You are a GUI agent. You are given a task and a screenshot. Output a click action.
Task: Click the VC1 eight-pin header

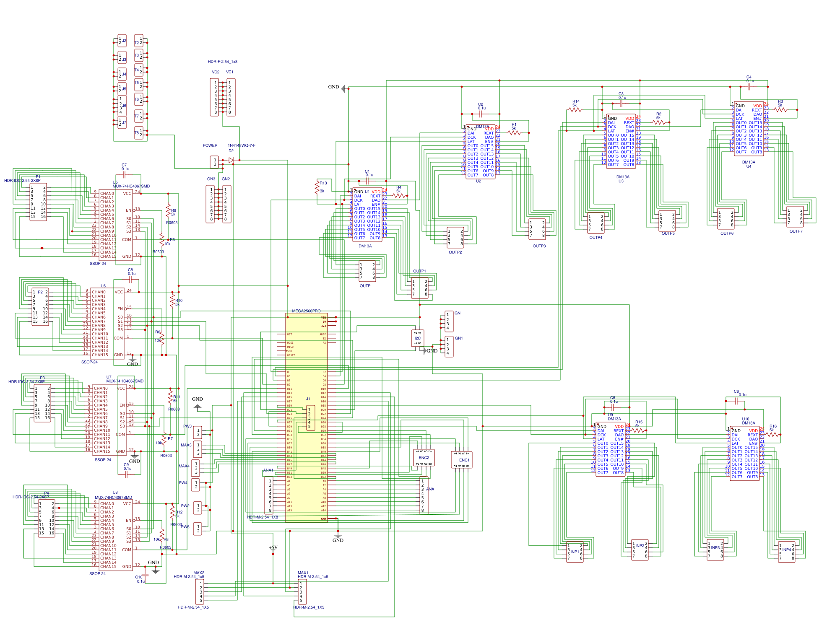231,97
